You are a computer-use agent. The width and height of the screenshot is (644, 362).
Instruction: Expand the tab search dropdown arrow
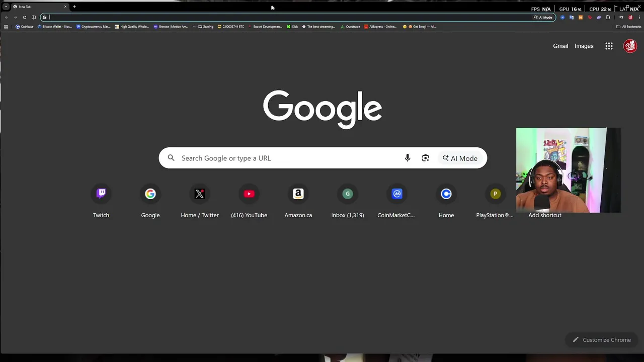[x=6, y=7]
